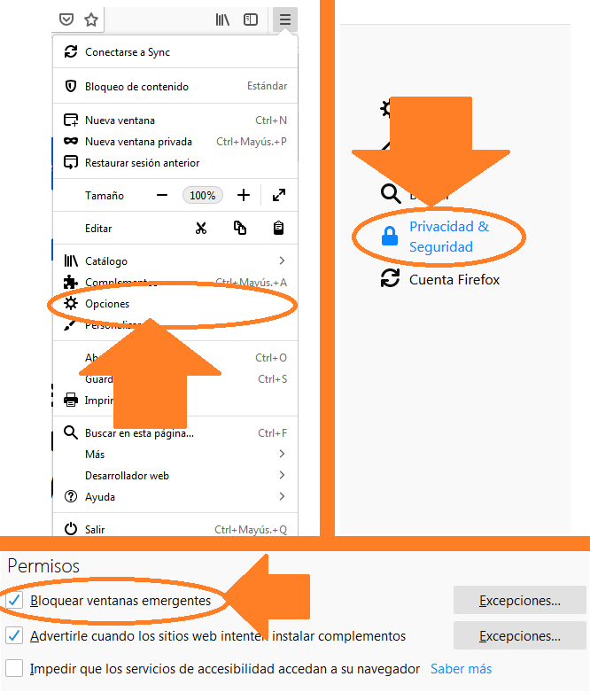This screenshot has width=590, height=700.
Task: Expand the Ayuda submenu
Action: click(x=175, y=496)
